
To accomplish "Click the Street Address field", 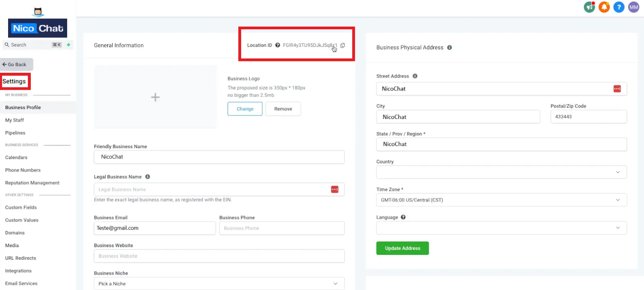I will [x=502, y=89].
